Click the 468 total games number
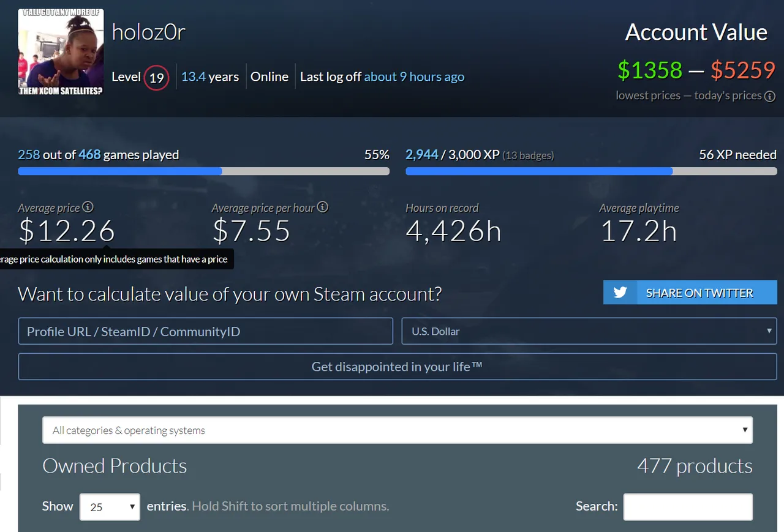Image resolution: width=784 pixels, height=532 pixels. point(89,154)
